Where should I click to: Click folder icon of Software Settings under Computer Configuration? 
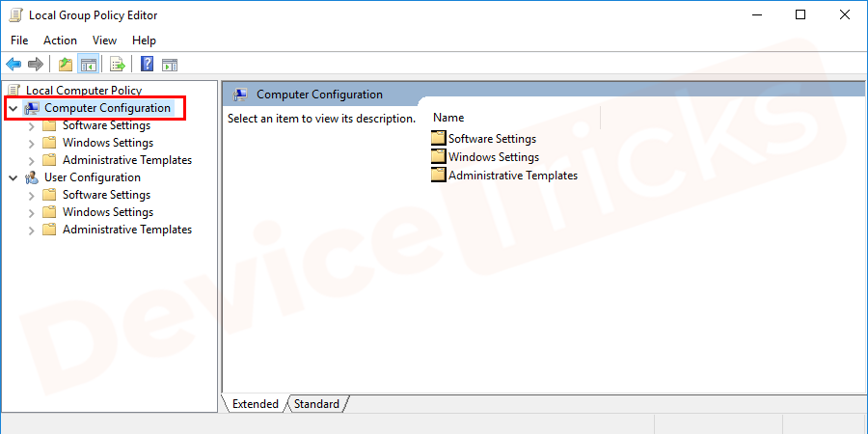click(x=50, y=125)
